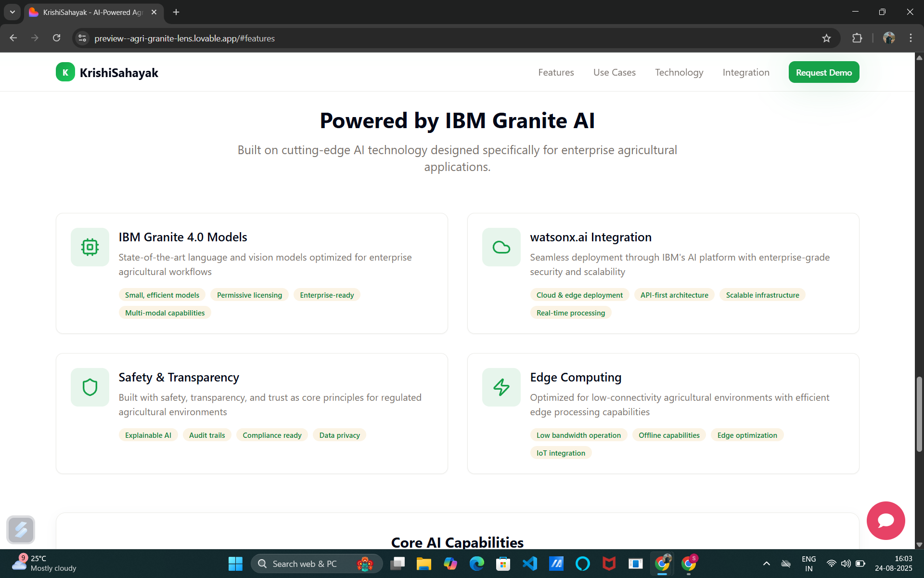The width and height of the screenshot is (924, 578).
Task: Click the Lovable edit badge at bottom left
Action: [21, 530]
